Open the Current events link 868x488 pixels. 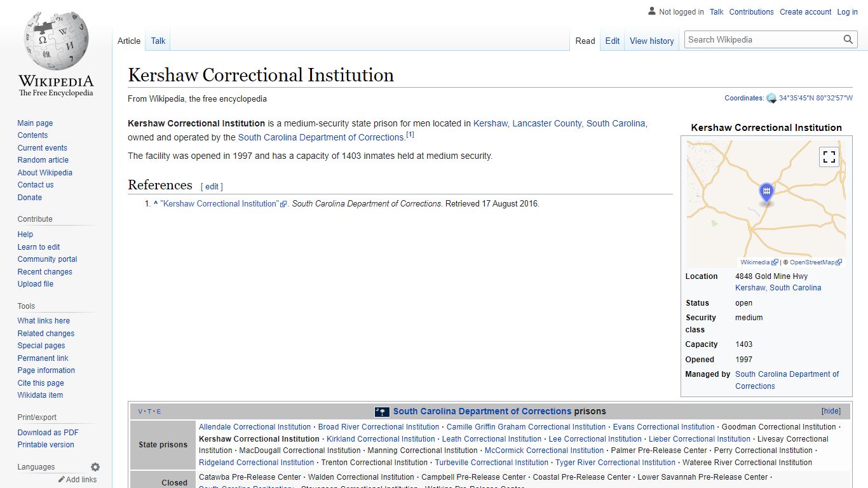pyautogui.click(x=42, y=148)
